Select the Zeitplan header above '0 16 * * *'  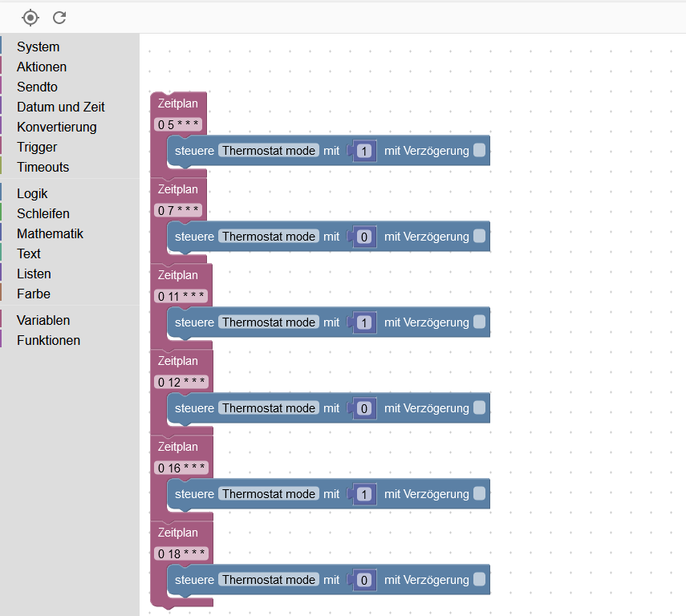pos(177,447)
